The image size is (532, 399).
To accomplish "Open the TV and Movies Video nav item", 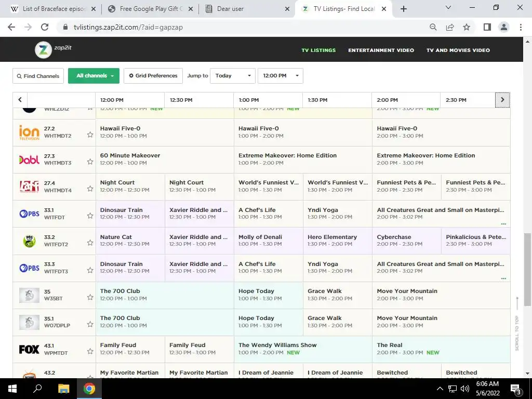I will pos(458,50).
